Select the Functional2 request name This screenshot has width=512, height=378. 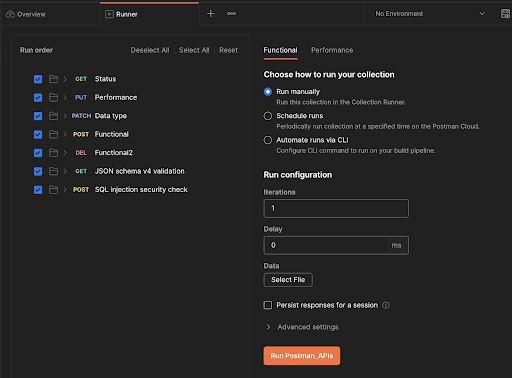[114, 153]
